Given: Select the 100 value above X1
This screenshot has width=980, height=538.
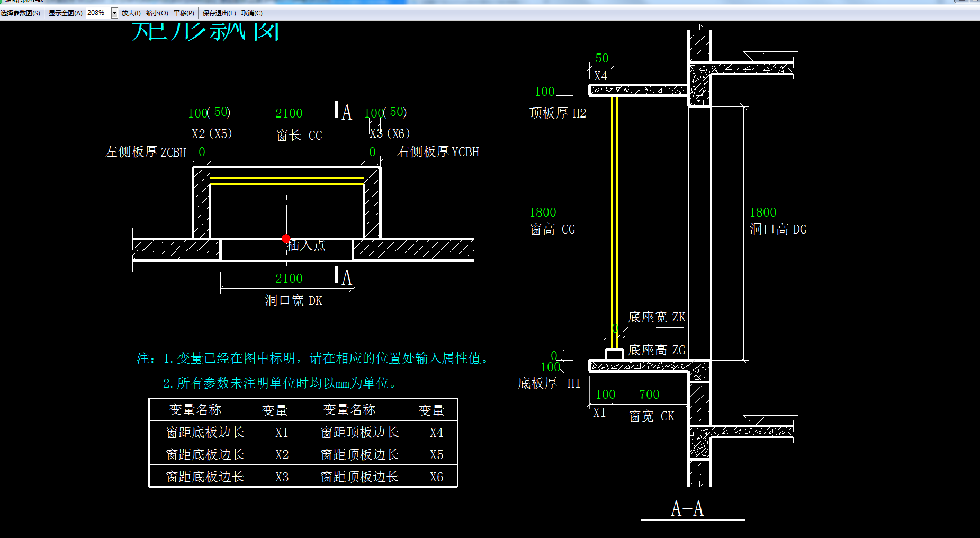Looking at the screenshot, I should pos(605,394).
